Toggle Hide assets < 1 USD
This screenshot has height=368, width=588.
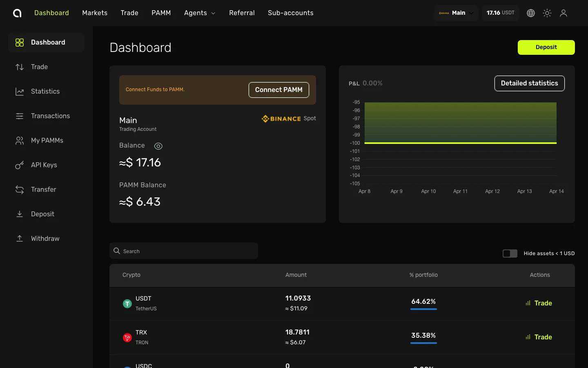click(510, 254)
